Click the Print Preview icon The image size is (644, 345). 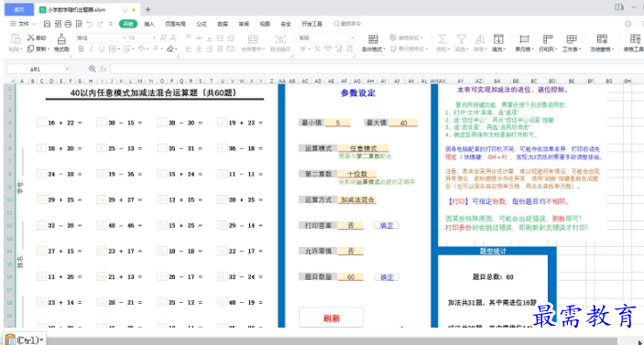(x=79, y=24)
